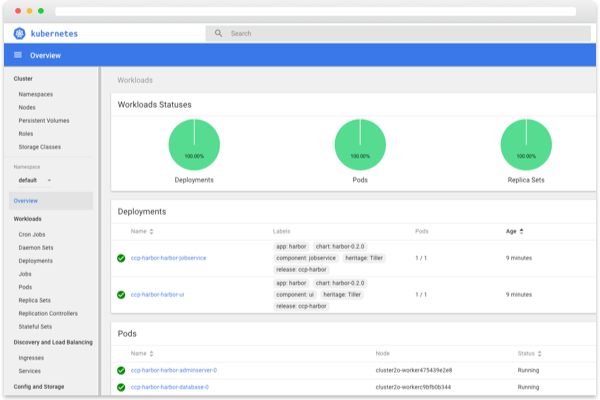Image resolution: width=600 pixels, height=400 pixels.
Task: Click the Overview title in blue bar
Action: [x=45, y=56]
